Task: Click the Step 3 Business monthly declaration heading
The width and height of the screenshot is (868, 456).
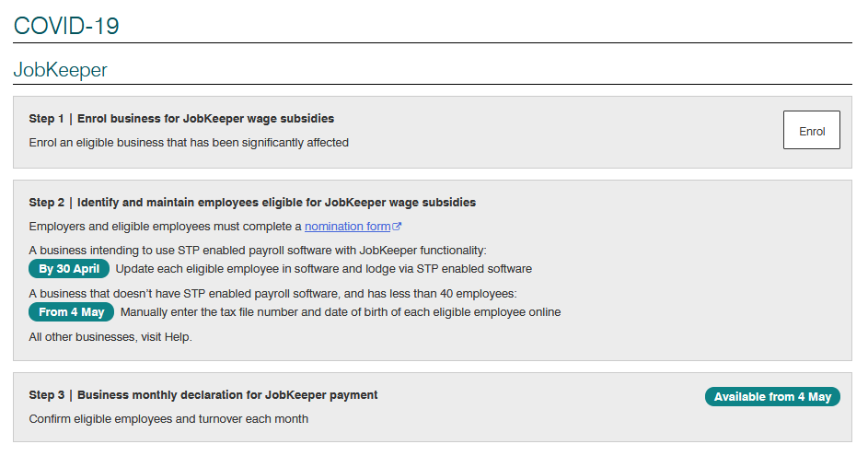Action: [203, 395]
